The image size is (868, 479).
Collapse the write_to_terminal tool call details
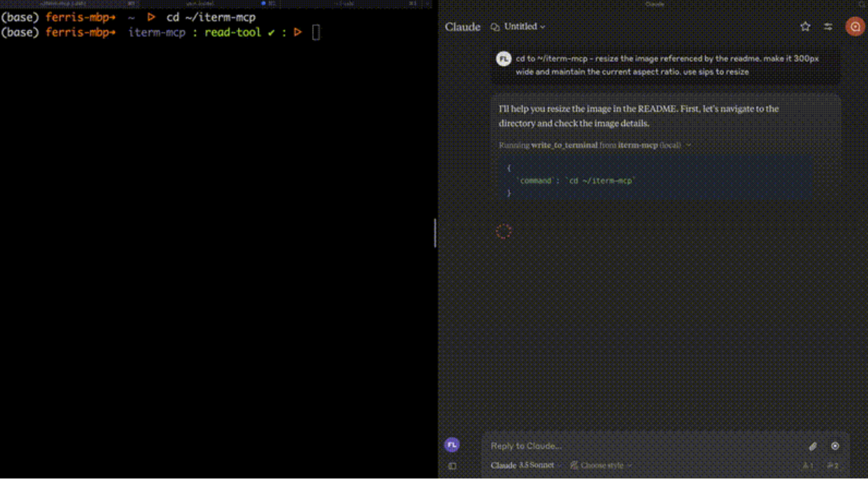[689, 145]
